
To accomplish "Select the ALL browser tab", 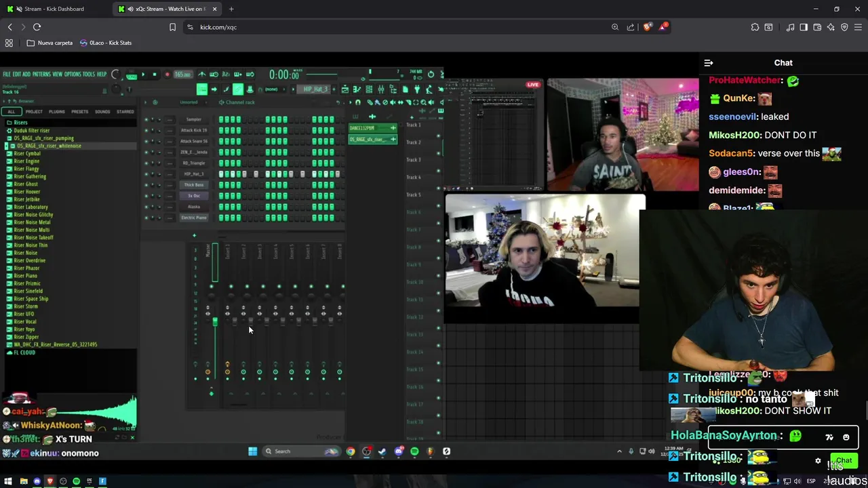I will 12,111.
